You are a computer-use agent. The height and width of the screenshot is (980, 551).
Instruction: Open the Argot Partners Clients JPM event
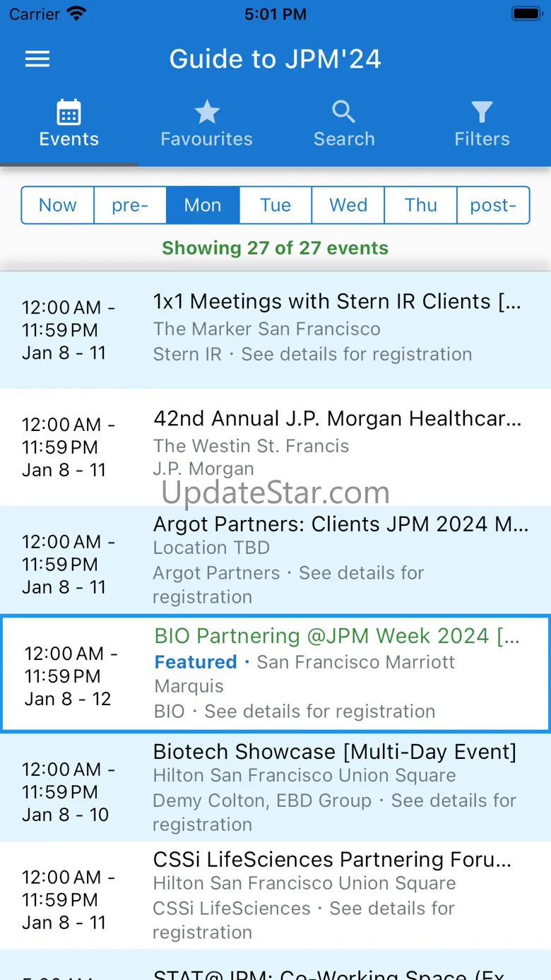click(x=340, y=525)
